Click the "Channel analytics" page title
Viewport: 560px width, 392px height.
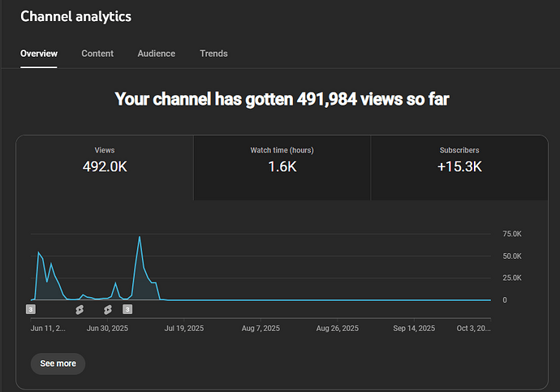(75, 16)
